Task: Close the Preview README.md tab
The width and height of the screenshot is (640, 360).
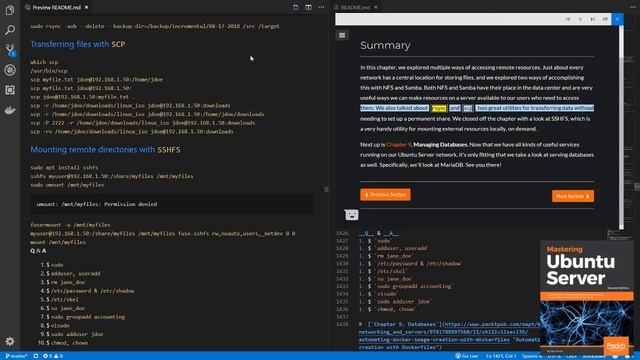Action: click(87, 7)
